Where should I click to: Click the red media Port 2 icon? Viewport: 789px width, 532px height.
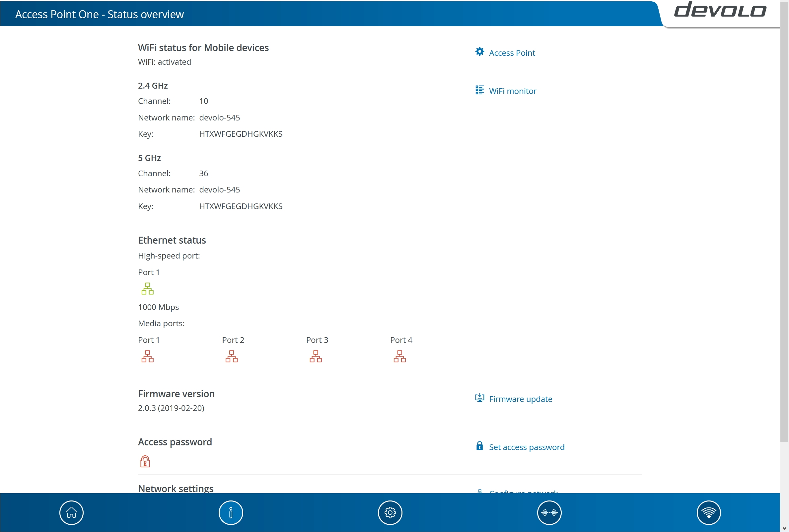[232, 356]
